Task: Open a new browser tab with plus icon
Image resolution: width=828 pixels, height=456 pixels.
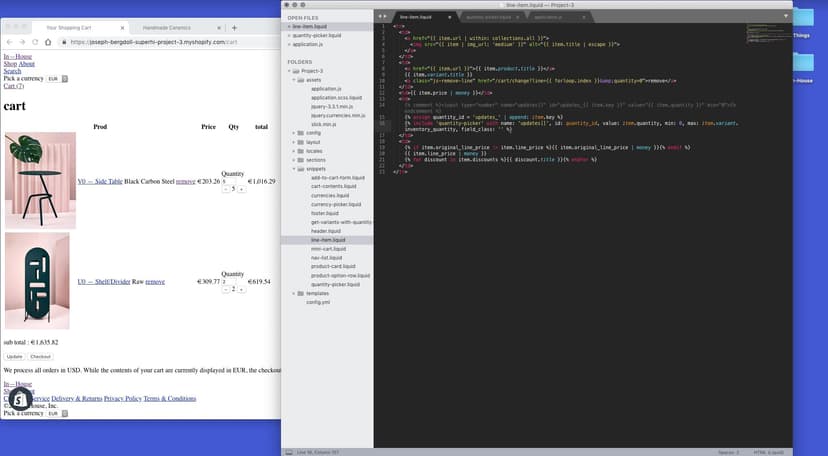Action: click(234, 27)
